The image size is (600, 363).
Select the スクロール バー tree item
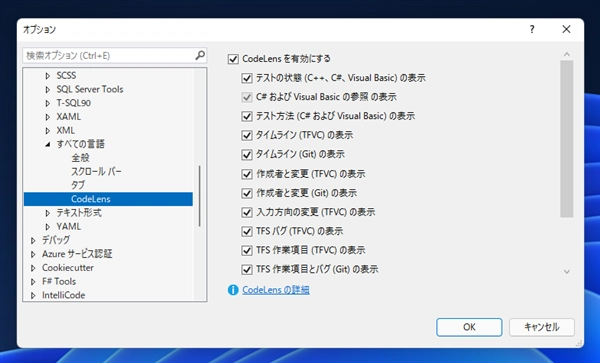pyautogui.click(x=96, y=172)
